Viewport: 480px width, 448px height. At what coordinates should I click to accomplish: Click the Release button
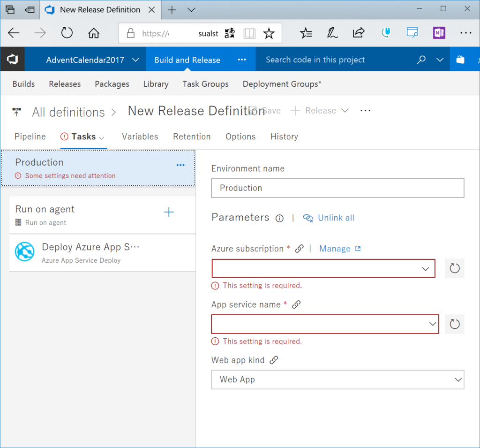pos(314,111)
